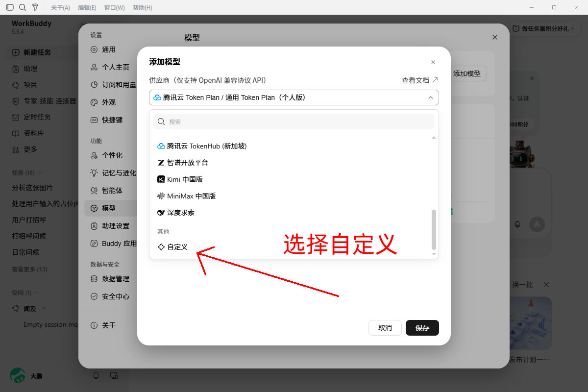Click the round send arrow button
This screenshot has width=588, height=392.
coord(537,224)
